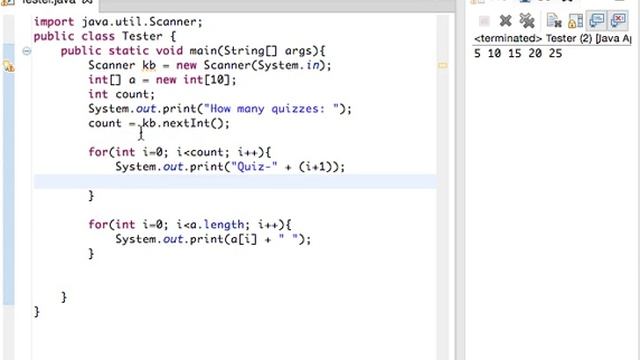Click the "How many quizzes: " string

[x=271, y=109]
